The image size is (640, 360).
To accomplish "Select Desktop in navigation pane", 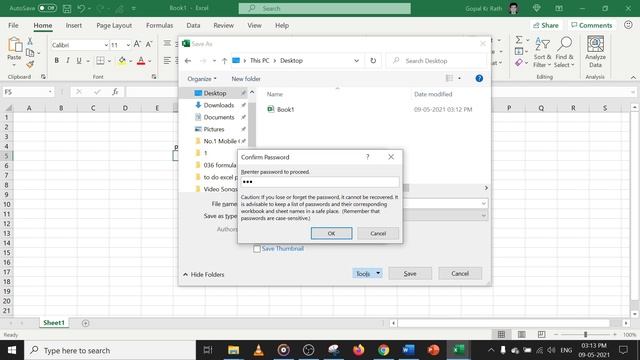I will click(x=215, y=93).
